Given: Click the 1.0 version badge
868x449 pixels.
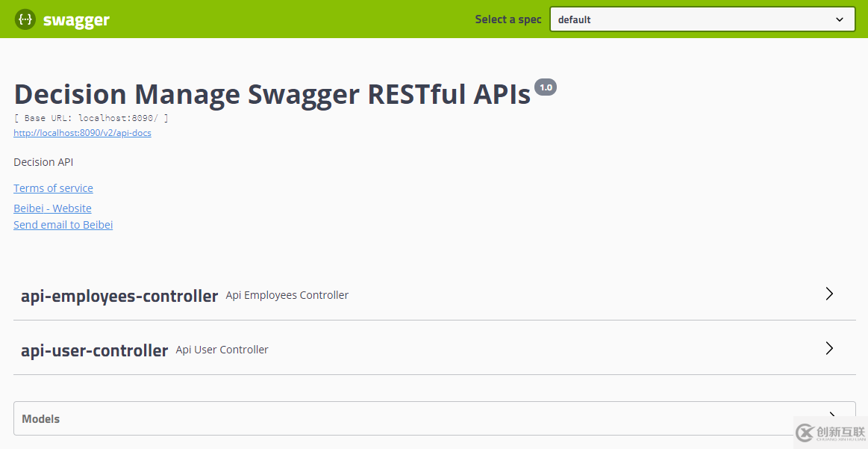Looking at the screenshot, I should click(546, 87).
